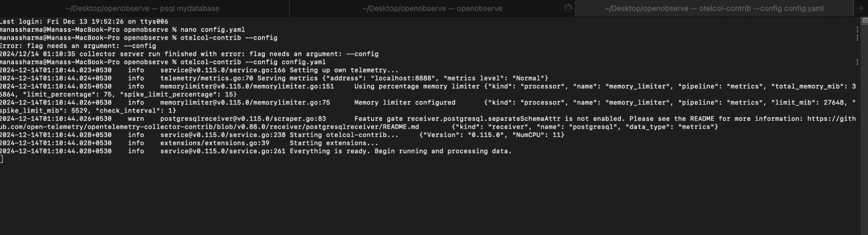
Task: Open a new tab with the plus button
Action: [861, 8]
